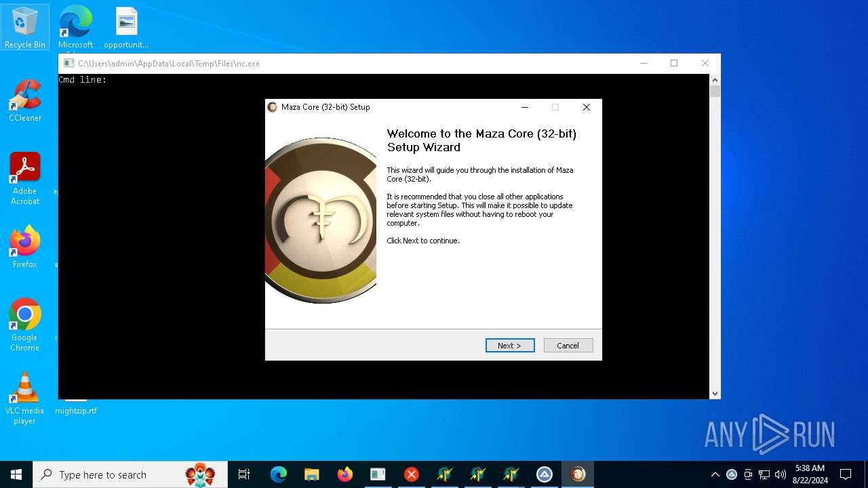
Task: Close the Maza Core Setup dialog
Action: (x=587, y=107)
